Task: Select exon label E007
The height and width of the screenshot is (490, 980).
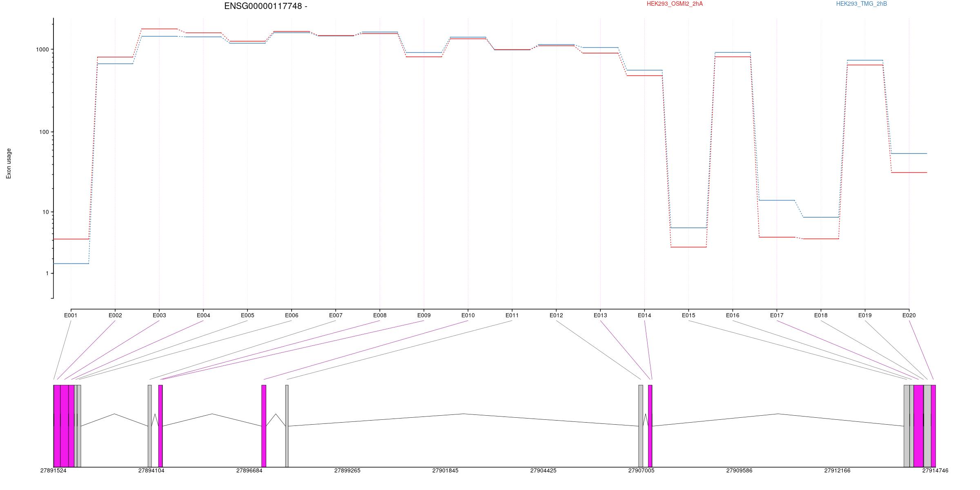Action: tap(336, 315)
